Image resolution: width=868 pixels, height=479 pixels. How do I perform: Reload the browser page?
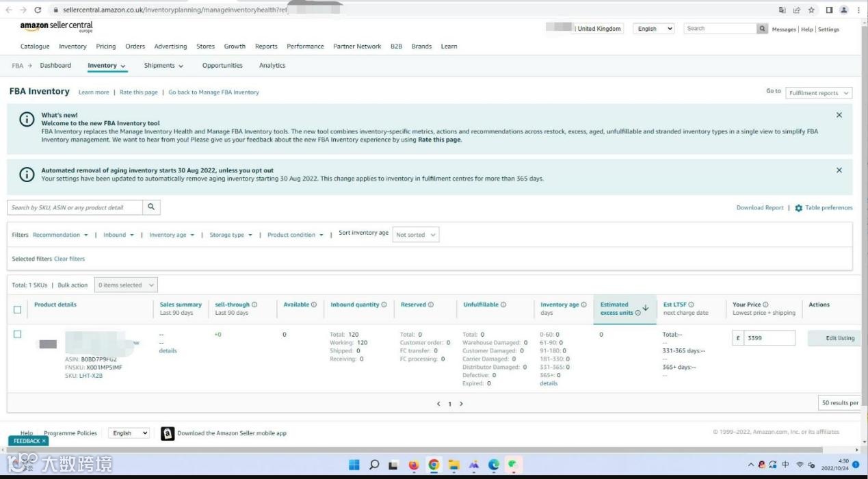[37, 10]
